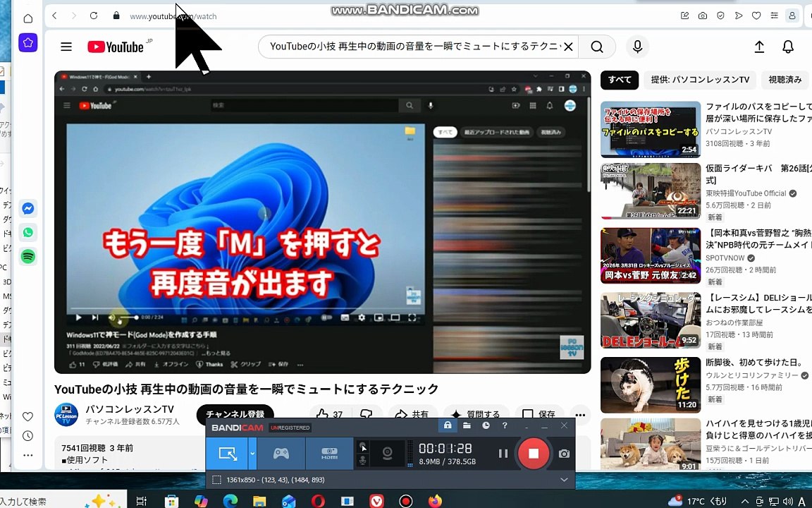
Task: Like the video showing 37
Action: click(x=329, y=414)
